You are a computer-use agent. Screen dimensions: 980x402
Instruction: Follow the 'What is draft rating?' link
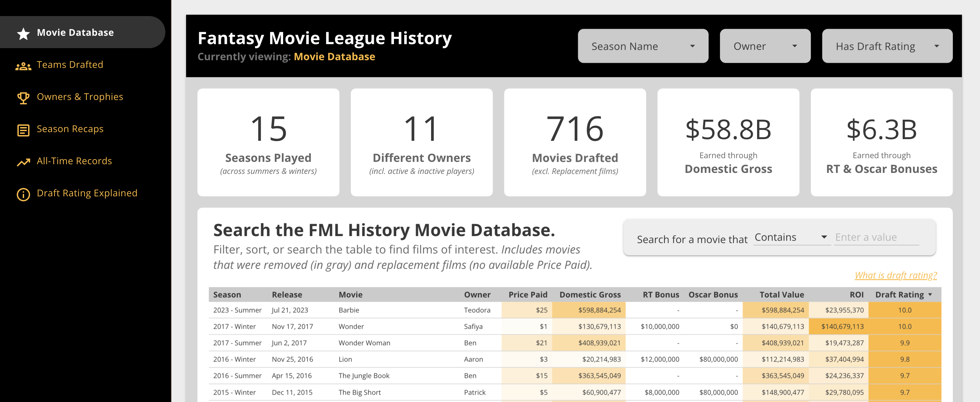pyautogui.click(x=896, y=275)
